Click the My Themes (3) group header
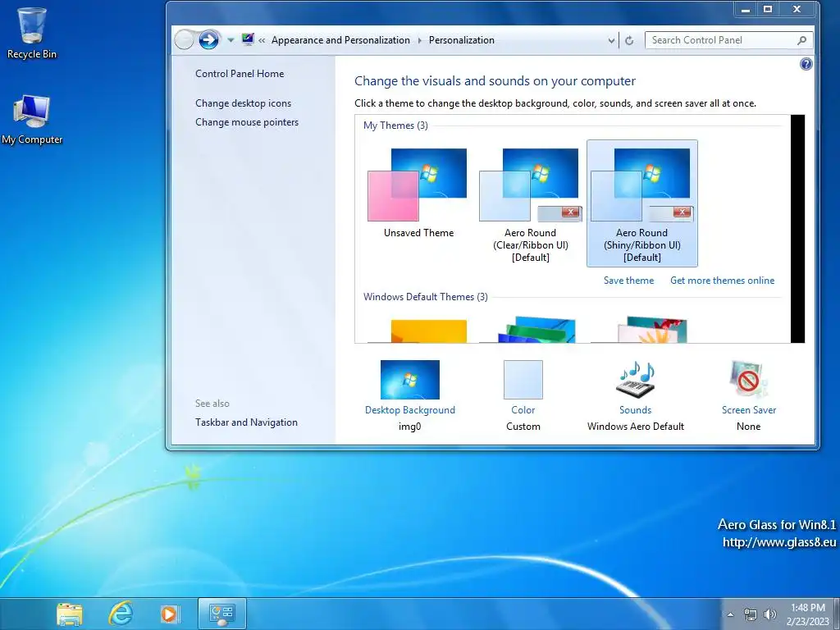Viewport: 840px width, 630px height. 395,126
